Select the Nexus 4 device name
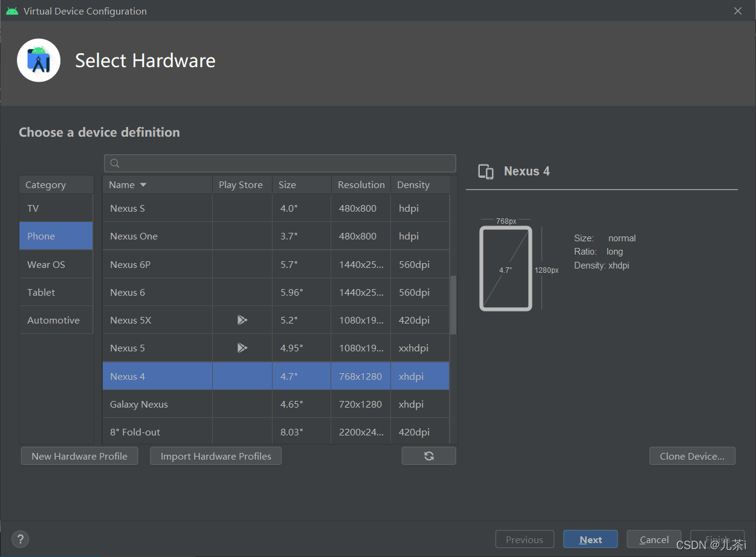Image resolution: width=756 pixels, height=557 pixels. [x=128, y=376]
